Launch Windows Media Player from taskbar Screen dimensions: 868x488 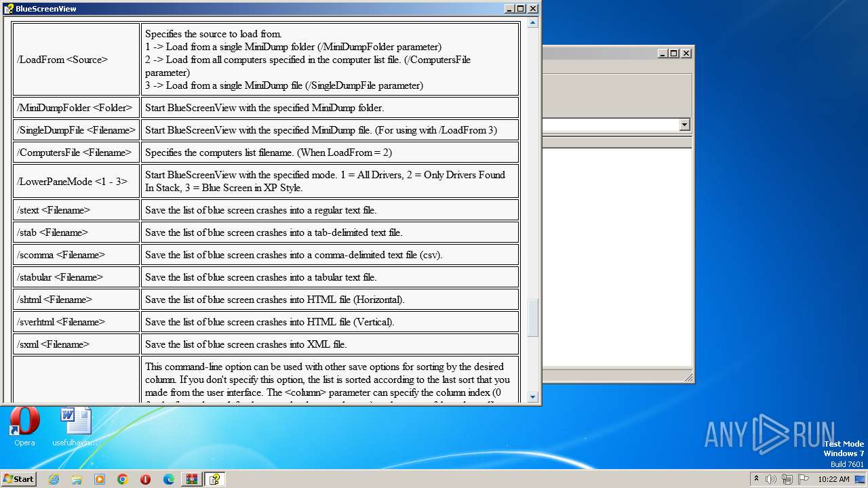point(100,479)
